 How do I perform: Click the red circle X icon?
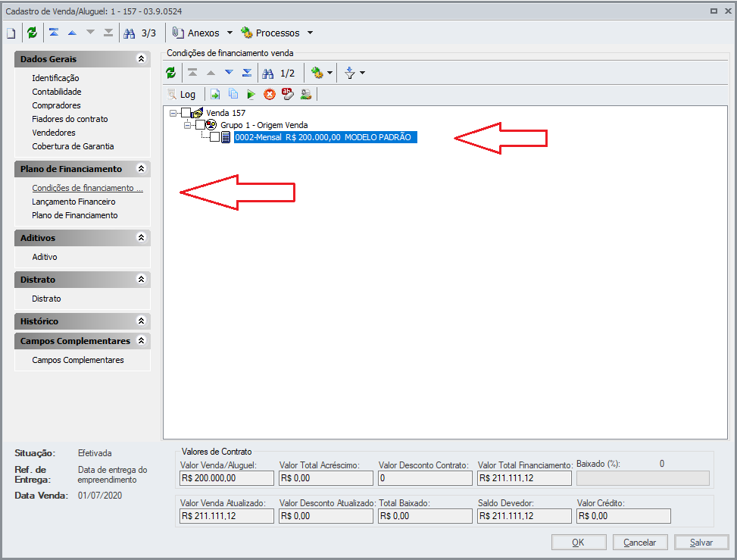[x=270, y=95]
